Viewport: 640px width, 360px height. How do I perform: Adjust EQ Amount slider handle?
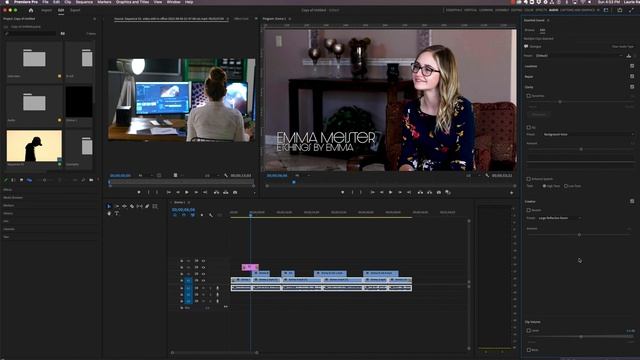(x=581, y=149)
